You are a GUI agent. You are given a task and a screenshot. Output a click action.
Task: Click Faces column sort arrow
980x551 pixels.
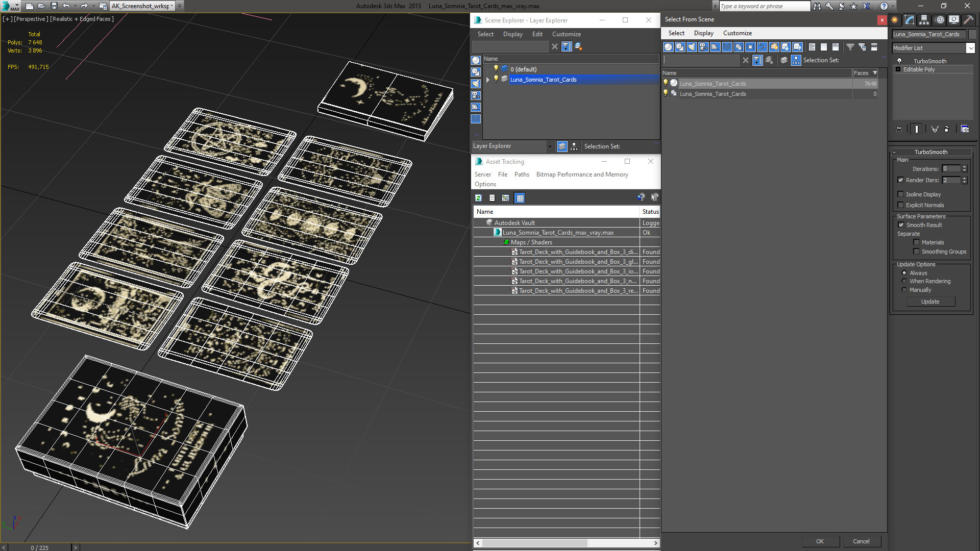[875, 73]
